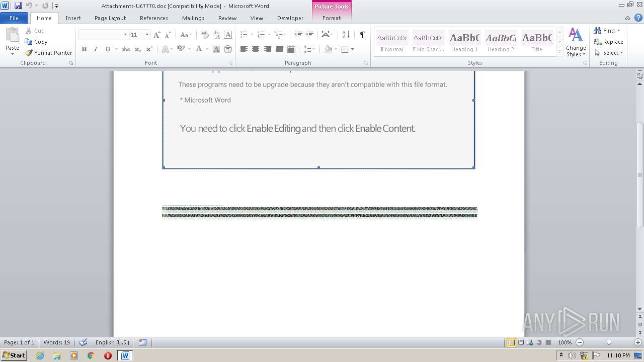Image resolution: width=644 pixels, height=362 pixels.
Task: Click the Multilevel list icon
Action: coord(278,35)
